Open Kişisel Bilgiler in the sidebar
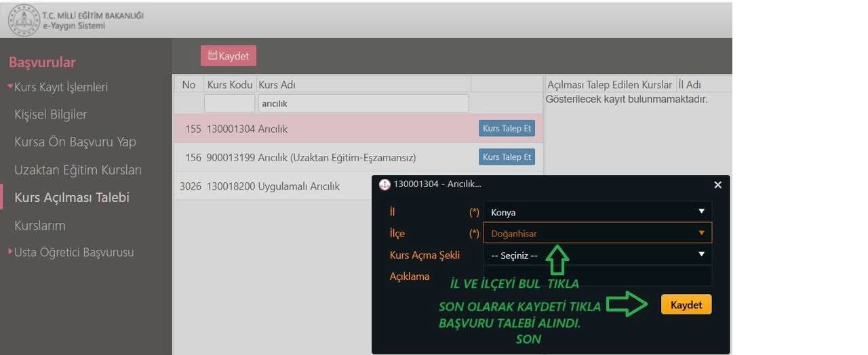Viewport: 868px width, 355px height. (51, 114)
